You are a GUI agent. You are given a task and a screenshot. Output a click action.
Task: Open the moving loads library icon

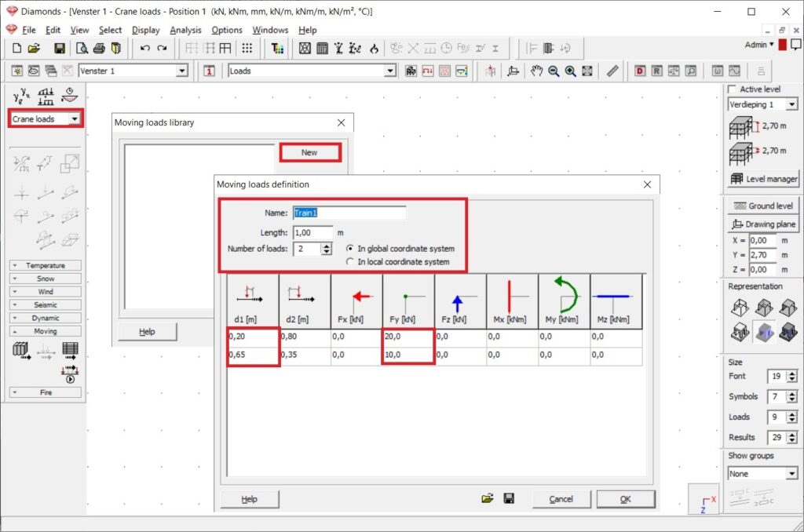21,351
